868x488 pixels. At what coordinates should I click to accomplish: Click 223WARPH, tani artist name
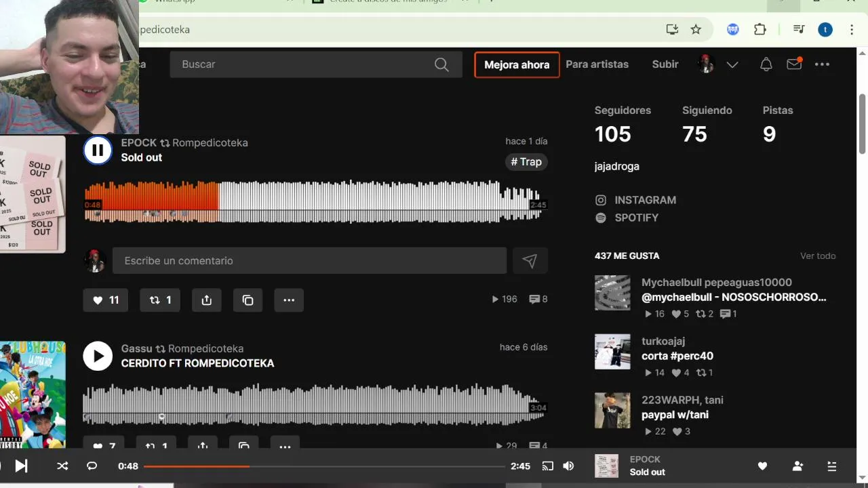click(682, 400)
